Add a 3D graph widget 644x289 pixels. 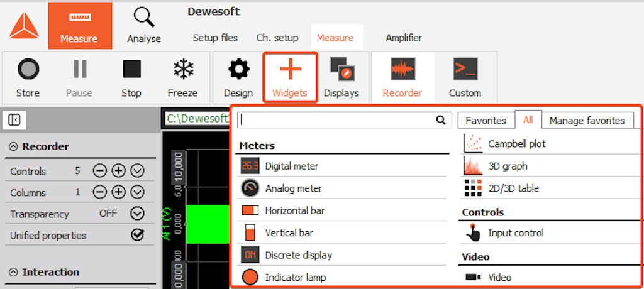tap(550, 166)
